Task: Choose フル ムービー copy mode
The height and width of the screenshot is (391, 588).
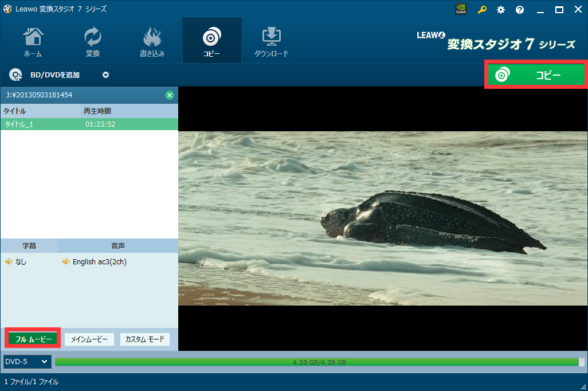Action: pos(33,339)
